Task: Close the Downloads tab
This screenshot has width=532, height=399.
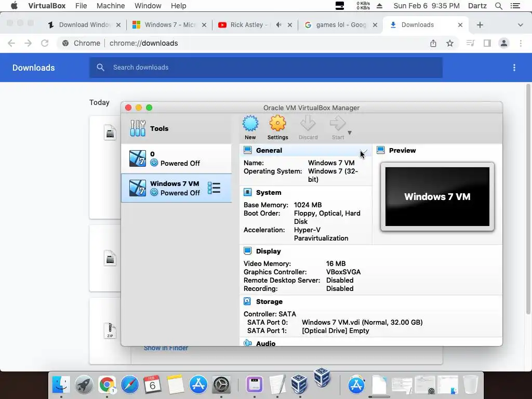Action: click(460, 25)
